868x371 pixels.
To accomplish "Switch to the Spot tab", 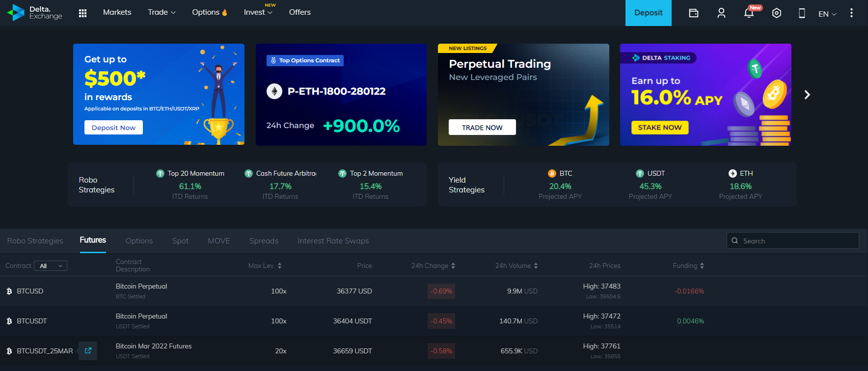I will [180, 240].
